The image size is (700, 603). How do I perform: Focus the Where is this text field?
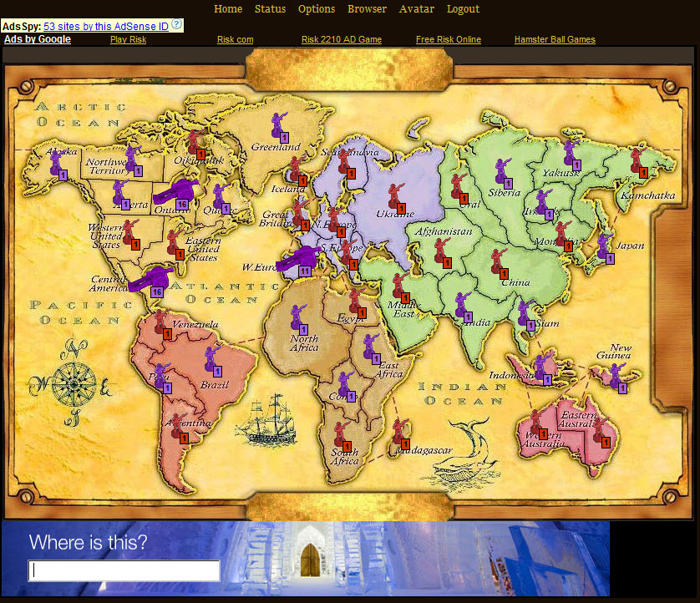[124, 571]
